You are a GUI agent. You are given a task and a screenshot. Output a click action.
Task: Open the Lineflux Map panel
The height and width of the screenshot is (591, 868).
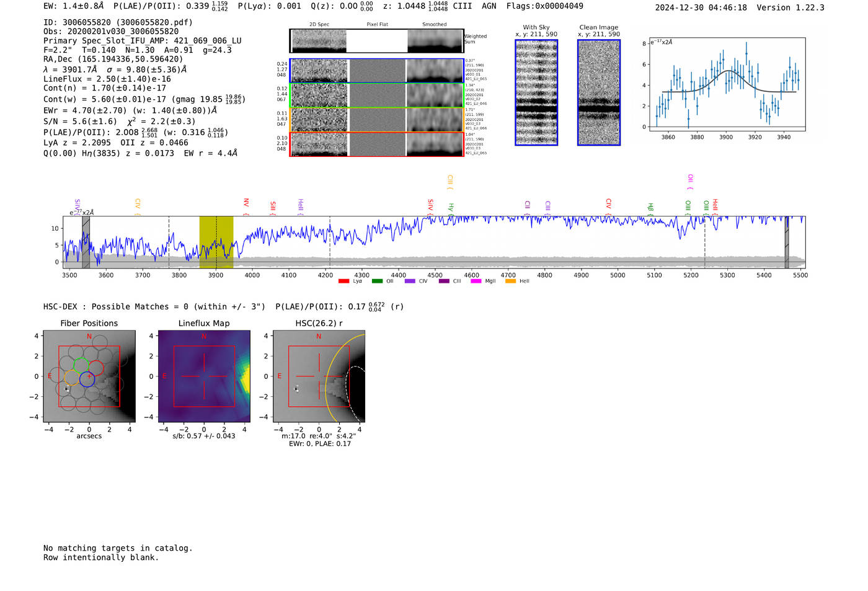tap(204, 376)
